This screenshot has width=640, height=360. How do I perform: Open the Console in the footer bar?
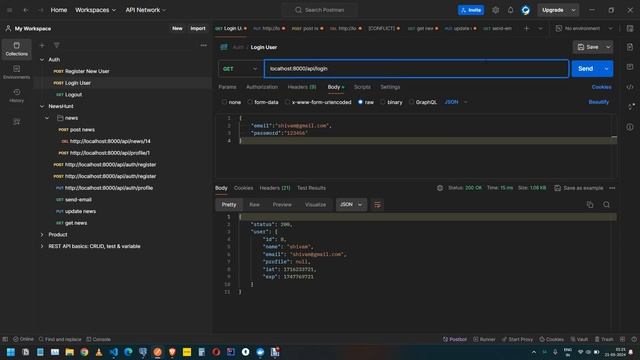click(x=98, y=339)
